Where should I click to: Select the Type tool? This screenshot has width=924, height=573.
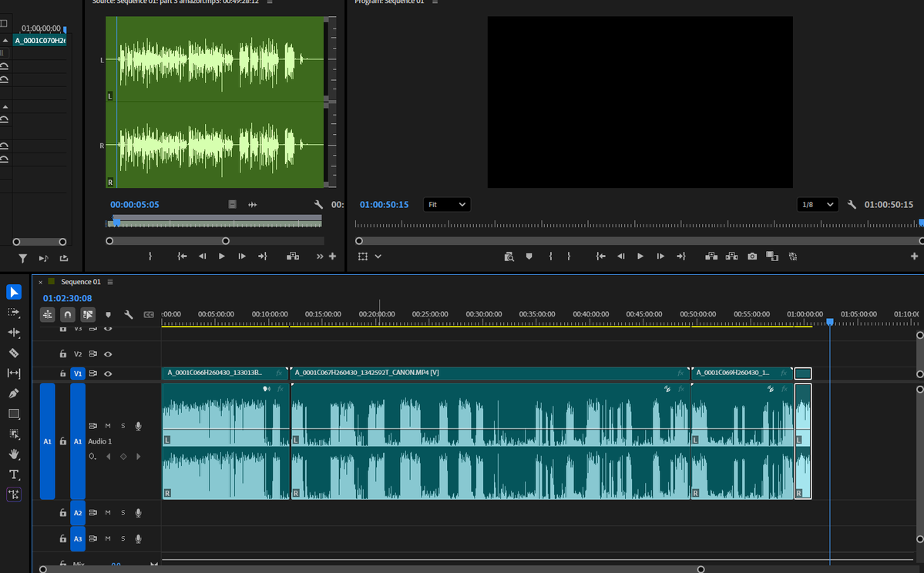coord(14,474)
